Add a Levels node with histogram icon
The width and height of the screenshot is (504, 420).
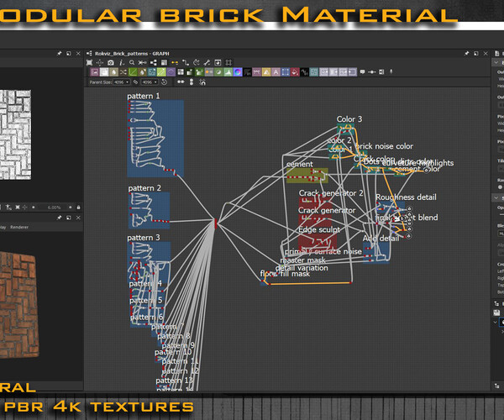(228, 72)
